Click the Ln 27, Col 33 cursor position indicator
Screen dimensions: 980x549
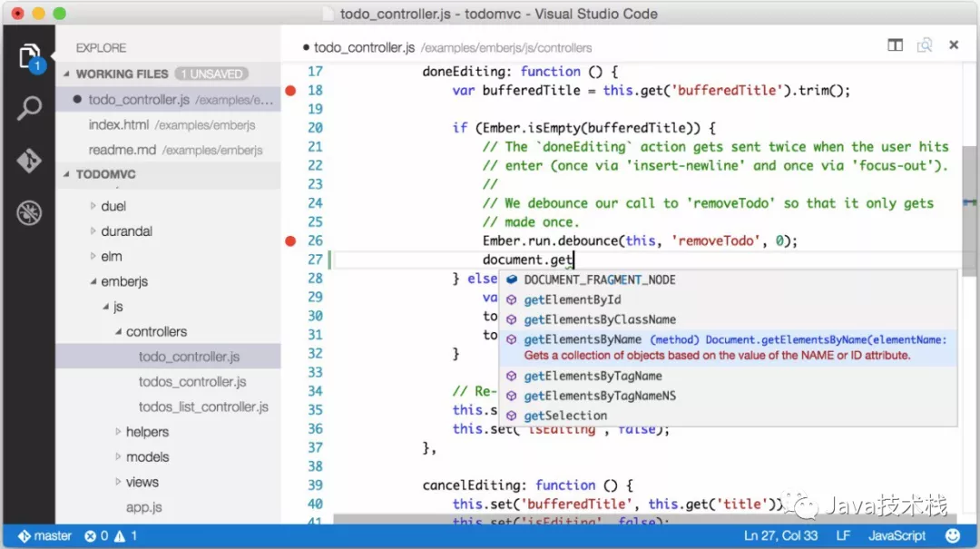pos(780,536)
